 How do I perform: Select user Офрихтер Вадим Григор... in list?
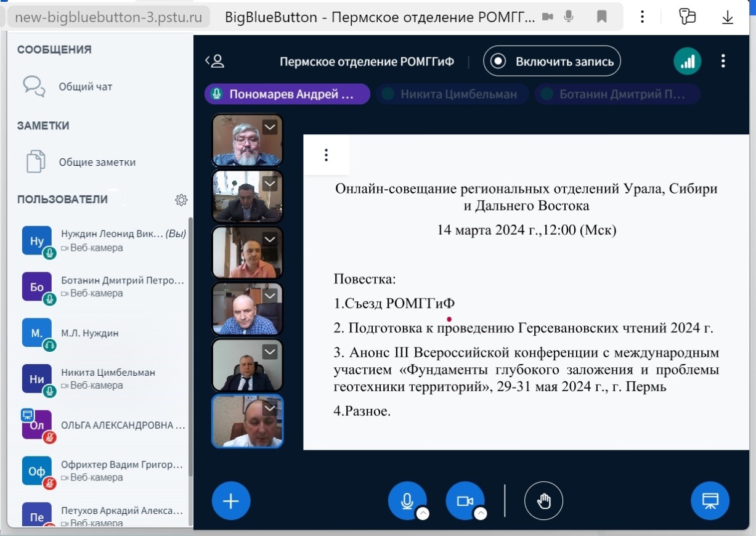point(105,471)
